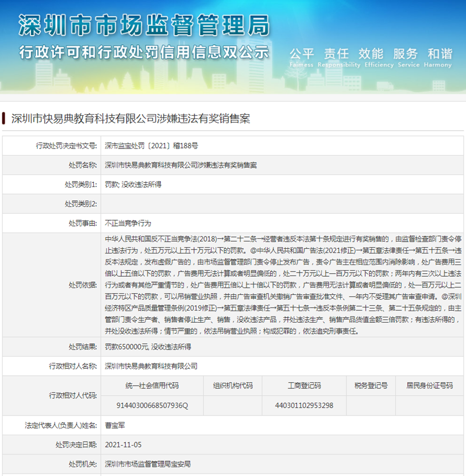Click the 行政许可和行政处罚信用信息双公示 subtitle

144,52
